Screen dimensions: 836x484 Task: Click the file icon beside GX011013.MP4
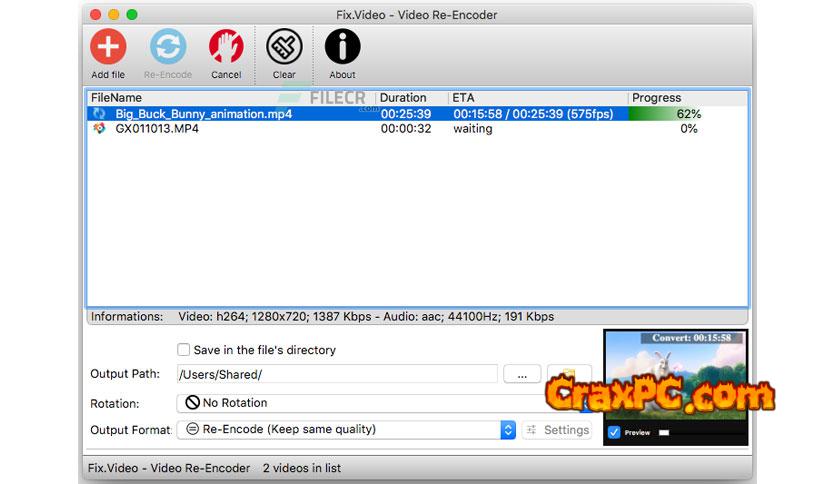99,128
